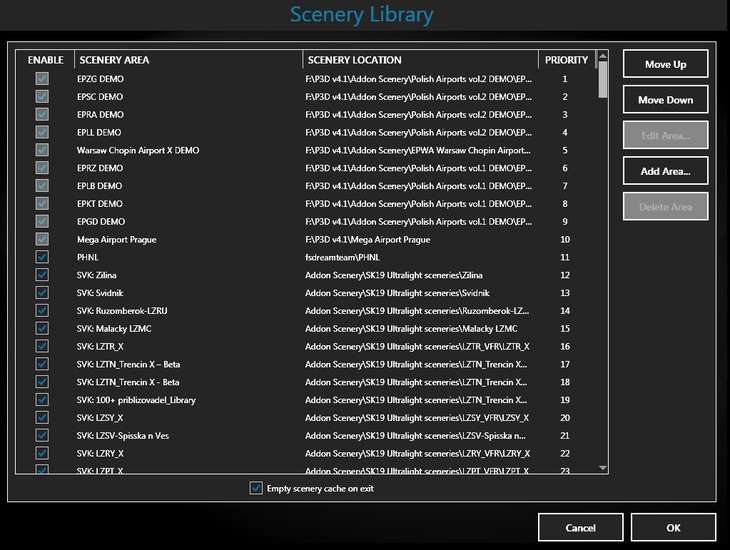This screenshot has height=550, width=730.
Task: Select the EPKT DEMO scenery row
Action: pyautogui.click(x=100, y=204)
